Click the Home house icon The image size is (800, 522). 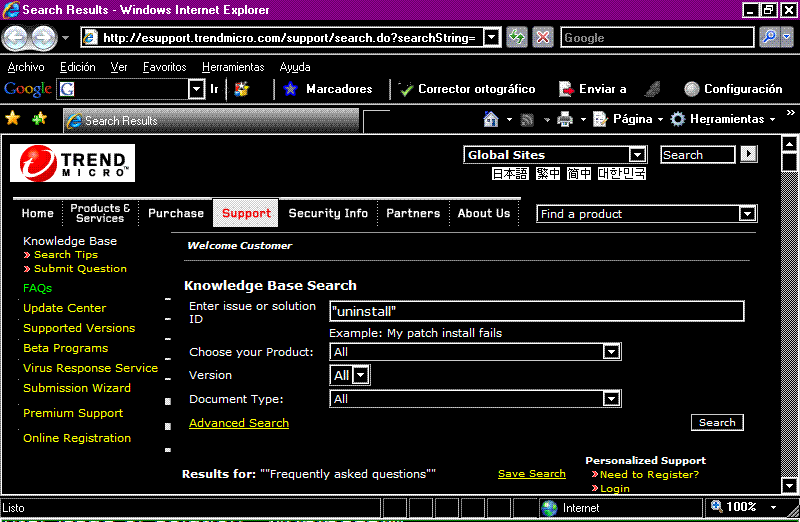coord(490,119)
